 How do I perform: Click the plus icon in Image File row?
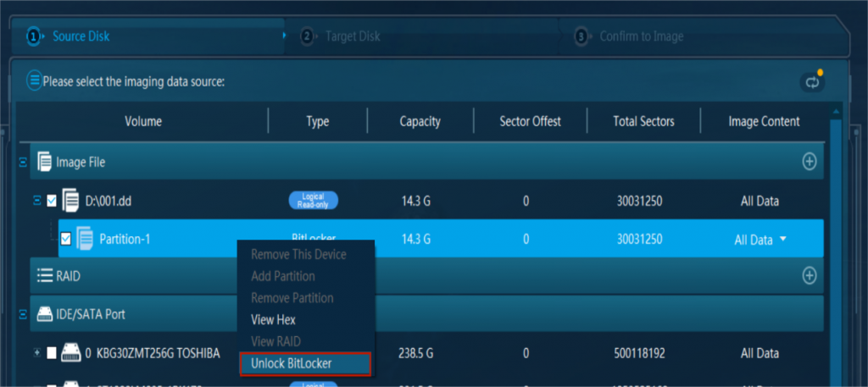810,161
